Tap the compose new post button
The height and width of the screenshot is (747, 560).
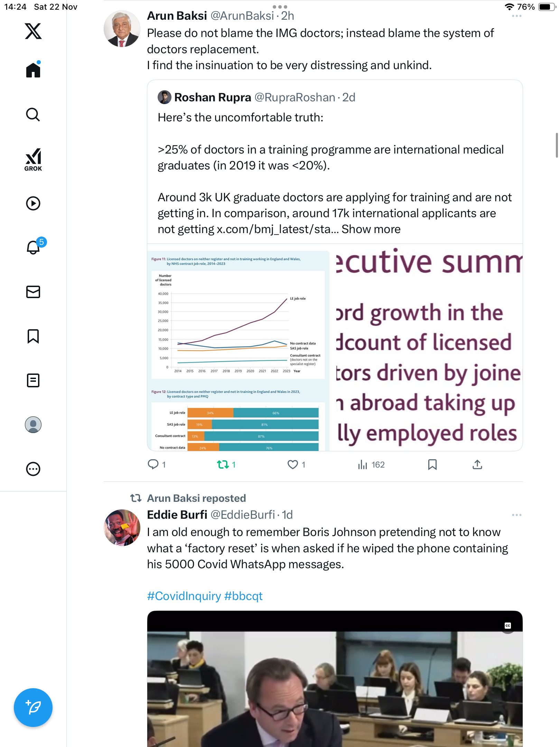pos(33,708)
